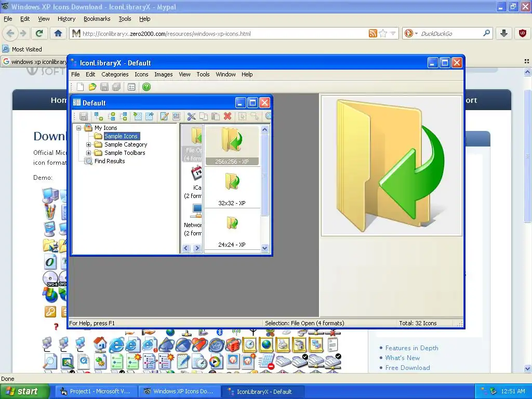Click the Save icon in Default window toolbar
Image resolution: width=532 pixels, height=399 pixels.
click(x=84, y=116)
